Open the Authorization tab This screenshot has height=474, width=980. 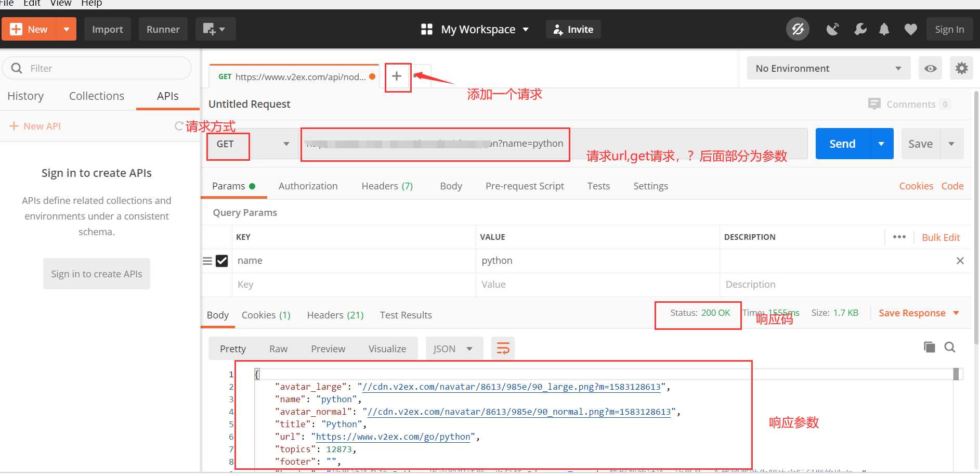coord(308,186)
